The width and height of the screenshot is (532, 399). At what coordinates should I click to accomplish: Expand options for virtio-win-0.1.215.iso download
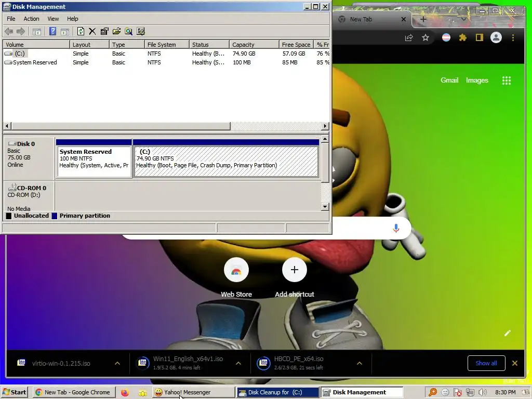(x=117, y=363)
